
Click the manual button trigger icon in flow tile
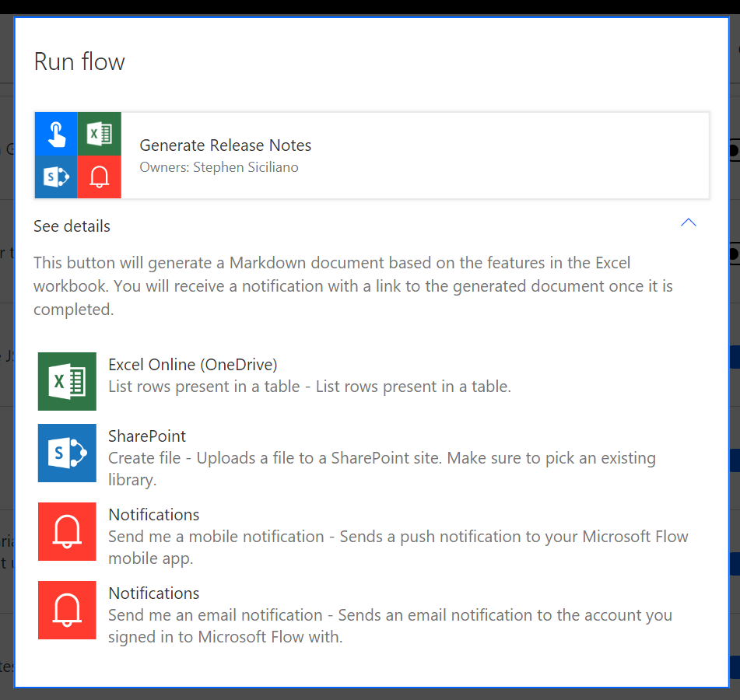tap(56, 134)
